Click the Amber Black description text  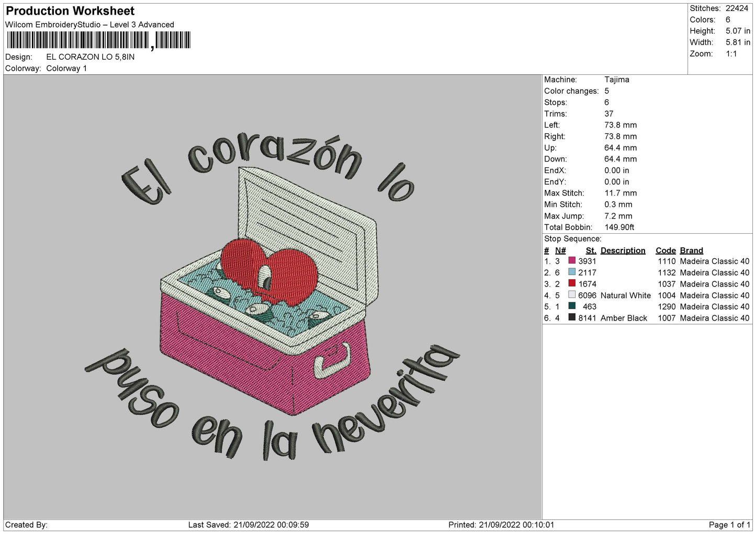(x=624, y=318)
